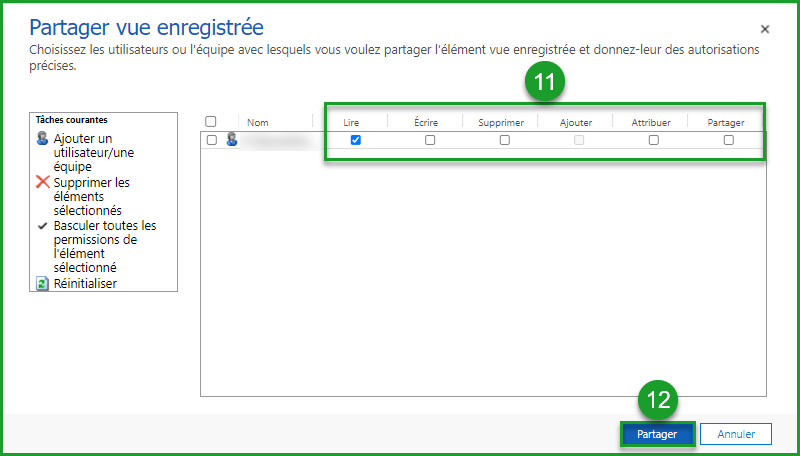The height and width of the screenshot is (456, 800).
Task: Click the Annuler button
Action: click(735, 434)
